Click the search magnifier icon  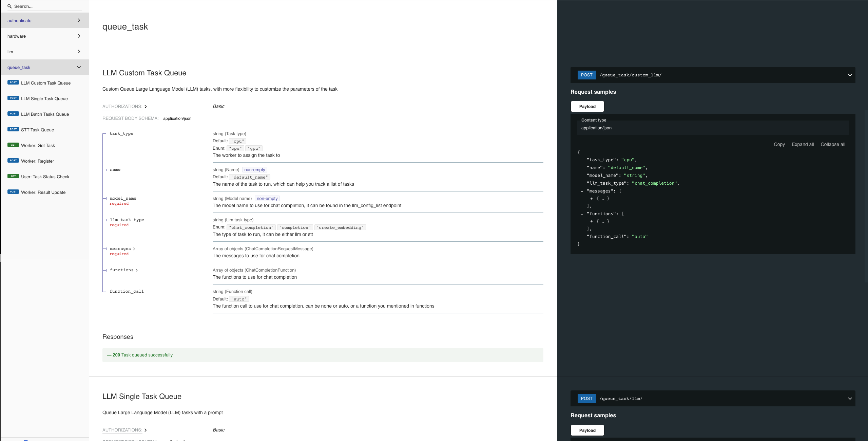pos(9,6)
